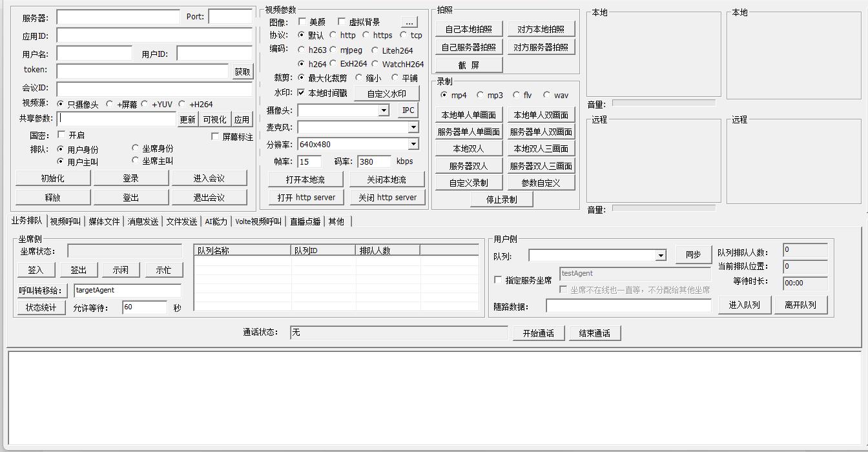Switch to the 视频呼叫 tab
This screenshot has width=868, height=452.
(x=65, y=221)
